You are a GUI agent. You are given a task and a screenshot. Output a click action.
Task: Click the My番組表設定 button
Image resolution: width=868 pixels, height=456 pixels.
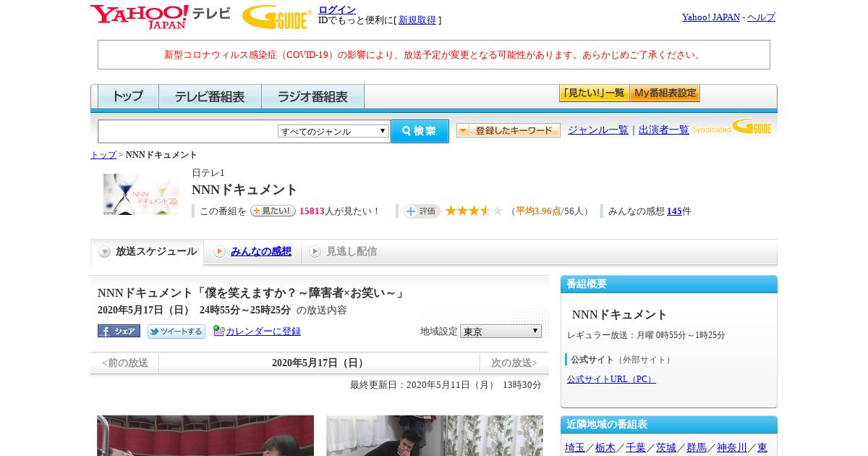[665, 93]
